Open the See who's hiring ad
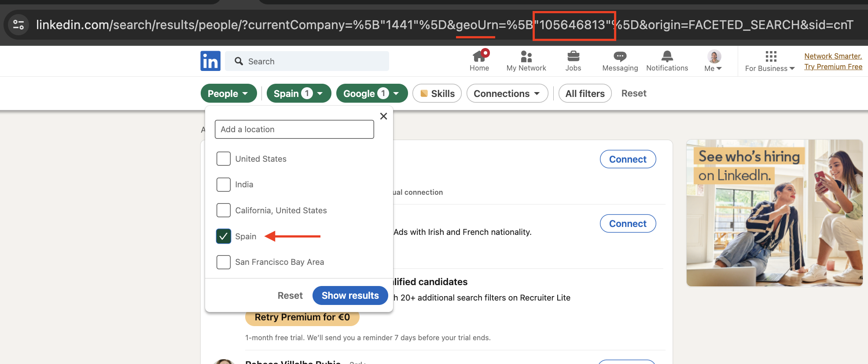The image size is (868, 364). coord(774,213)
